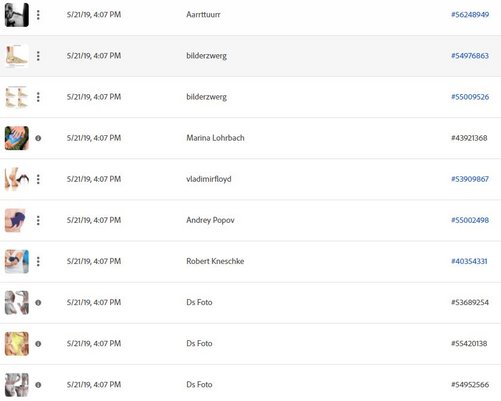Open asset link #53909867
The image size is (501, 401).
470,179
